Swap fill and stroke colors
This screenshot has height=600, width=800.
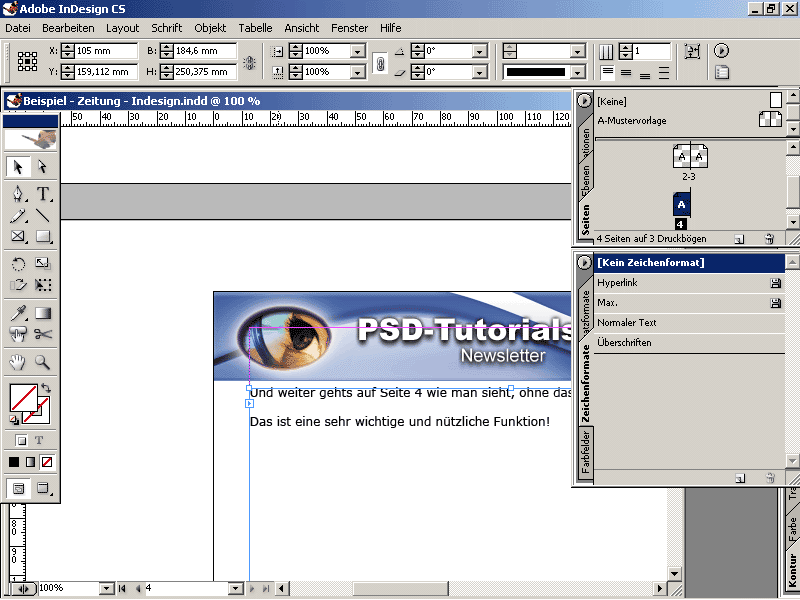(x=46, y=388)
